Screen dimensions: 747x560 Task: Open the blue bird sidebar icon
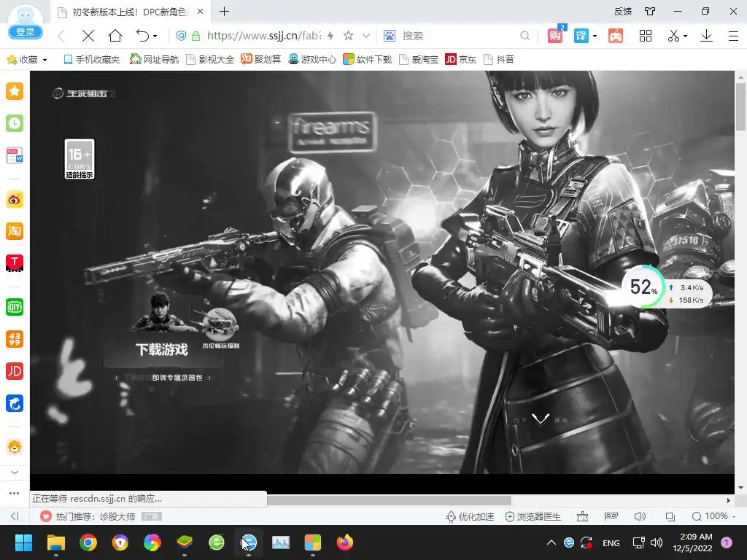[x=15, y=403]
